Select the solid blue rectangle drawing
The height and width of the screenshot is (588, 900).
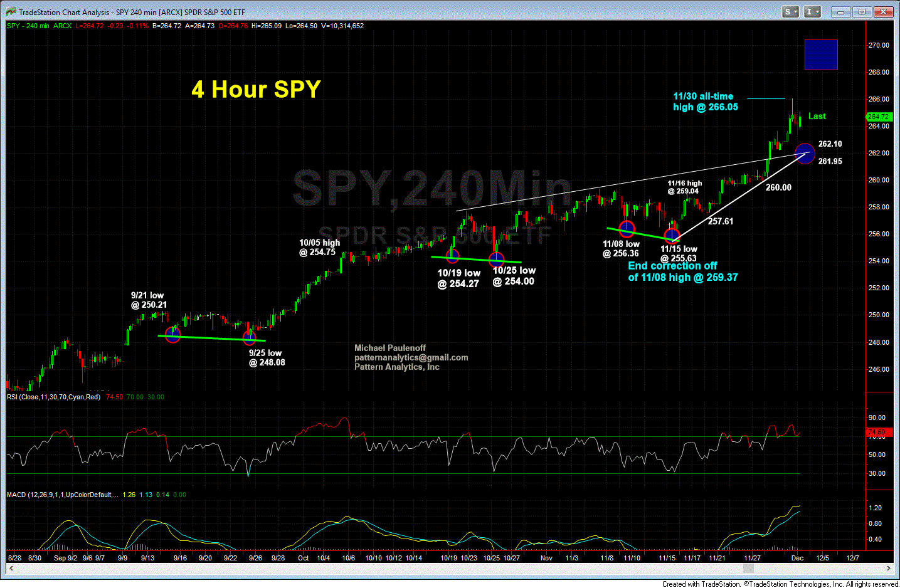coord(821,55)
